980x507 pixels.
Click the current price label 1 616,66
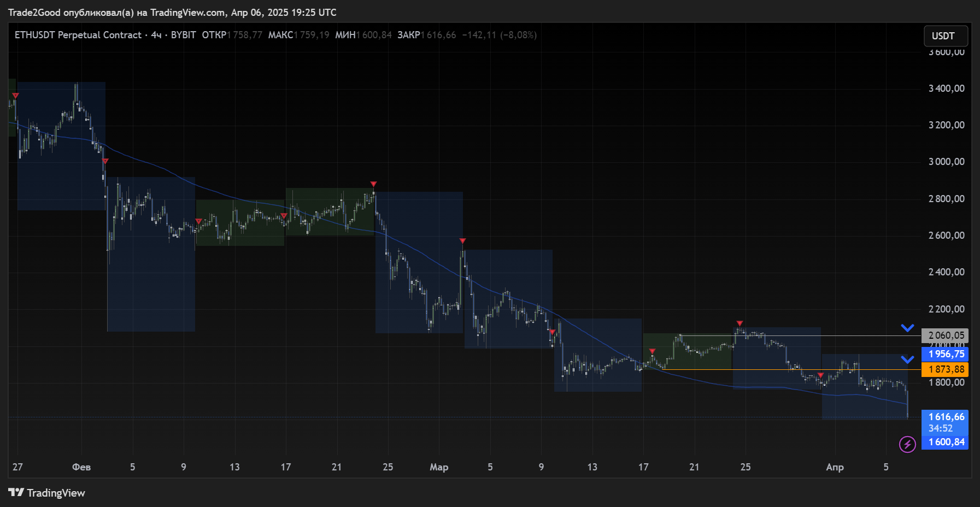(945, 417)
